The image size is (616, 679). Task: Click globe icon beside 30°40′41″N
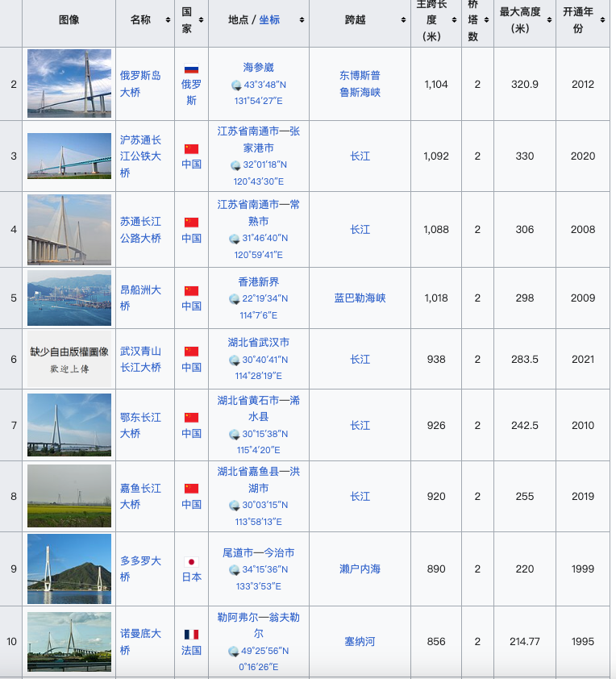pyautogui.click(x=234, y=360)
